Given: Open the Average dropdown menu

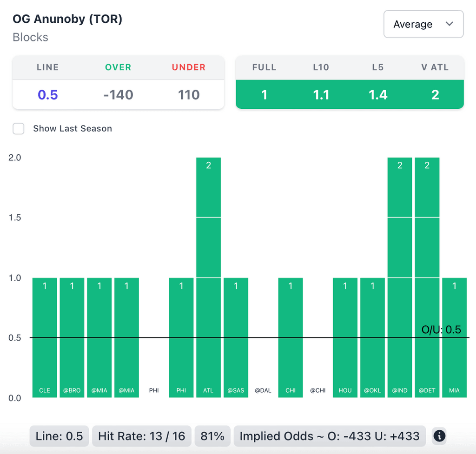Looking at the screenshot, I should click(x=423, y=24).
